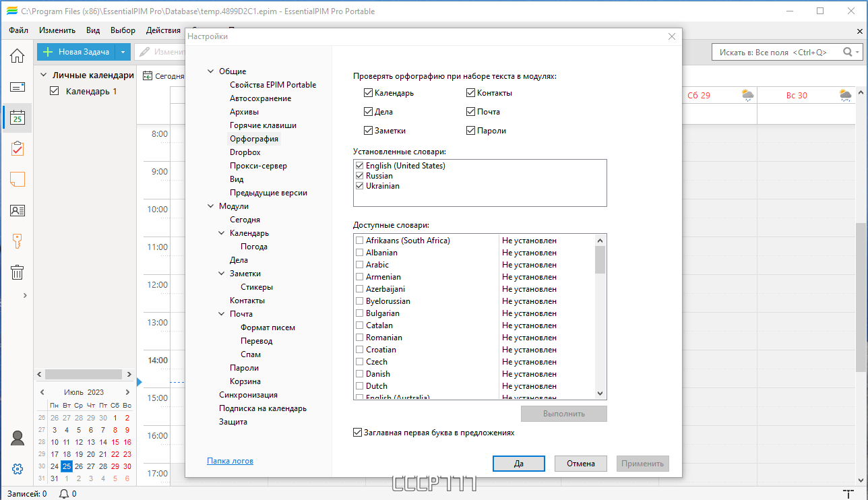Screen dimensions: 868x500
Task: Open the Passwords key module icon
Action: click(17, 241)
